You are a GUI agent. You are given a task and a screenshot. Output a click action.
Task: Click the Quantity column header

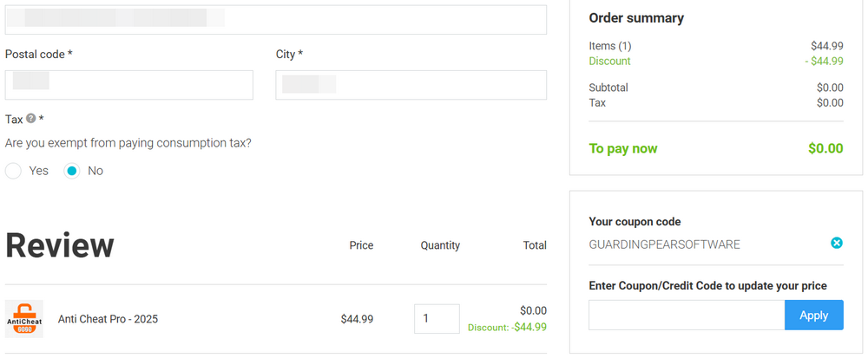440,245
